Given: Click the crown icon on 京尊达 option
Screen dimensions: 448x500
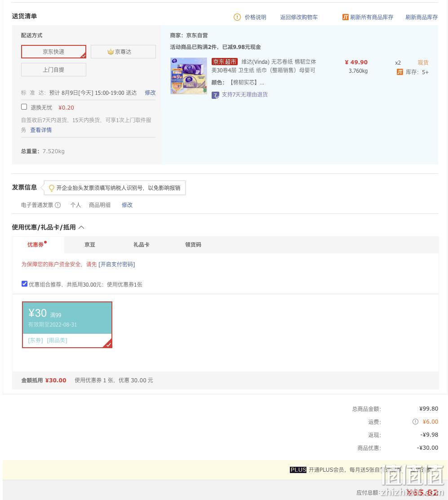Looking at the screenshot, I should [x=111, y=52].
